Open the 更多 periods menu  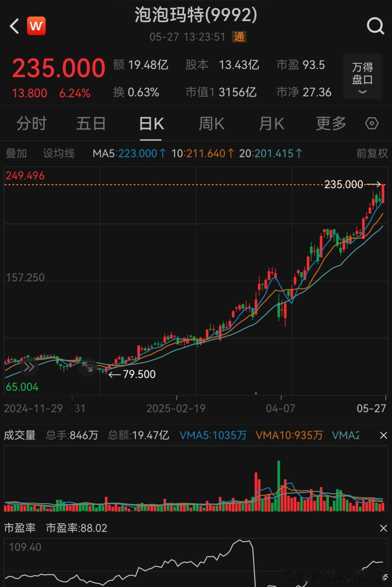331,124
